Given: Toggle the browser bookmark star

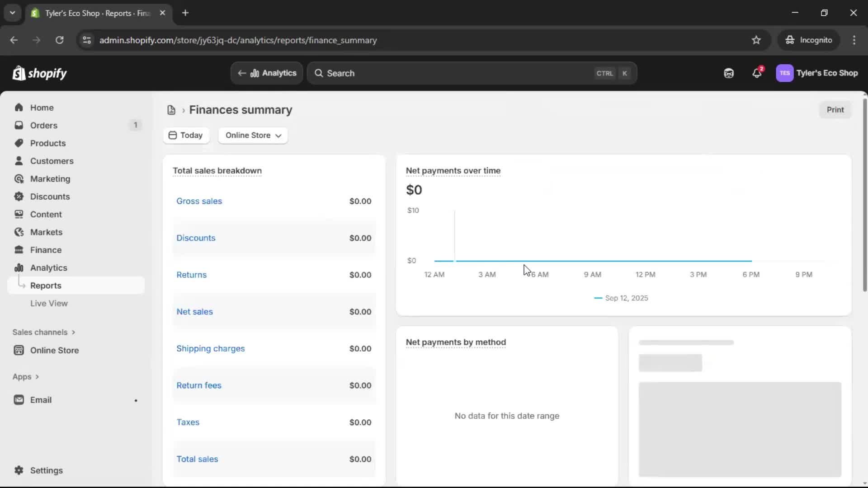Looking at the screenshot, I should (756, 40).
